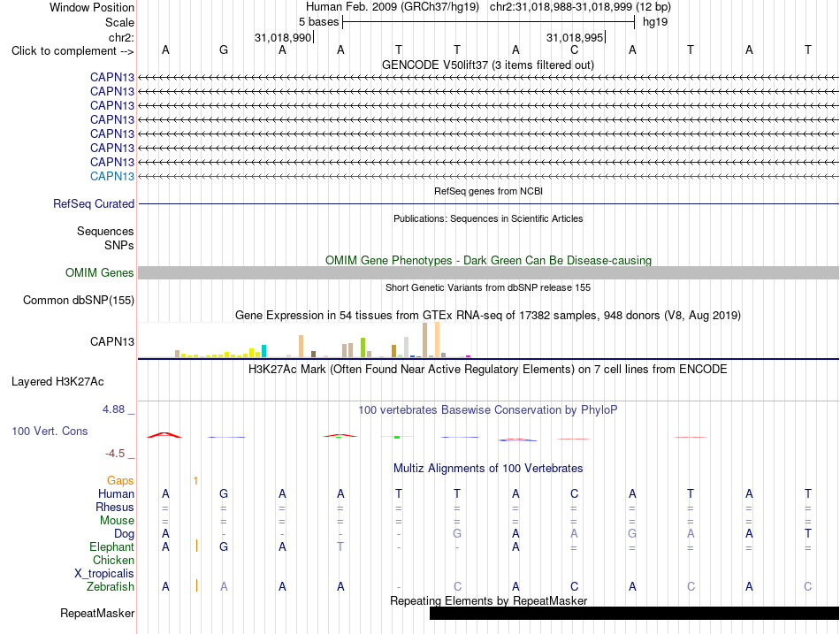Click the CAPN13 GTEx expression label

click(x=112, y=341)
